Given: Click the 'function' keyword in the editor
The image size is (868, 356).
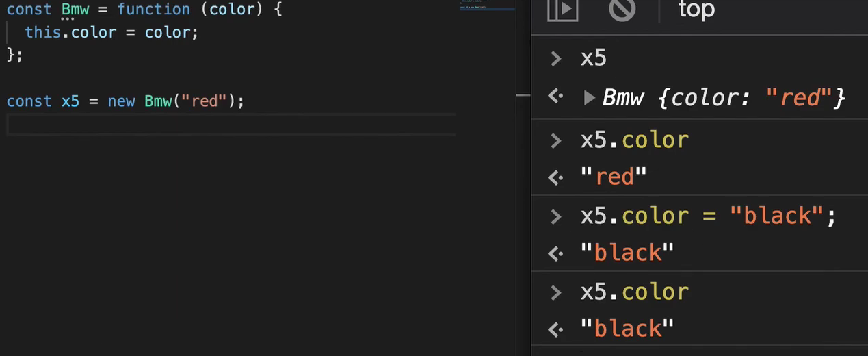Looking at the screenshot, I should [153, 10].
